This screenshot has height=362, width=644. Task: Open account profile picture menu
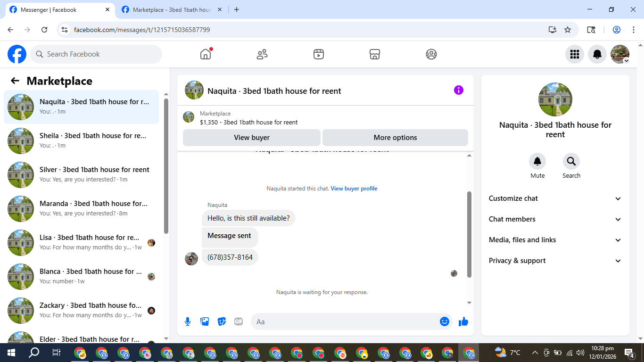pyautogui.click(x=620, y=54)
